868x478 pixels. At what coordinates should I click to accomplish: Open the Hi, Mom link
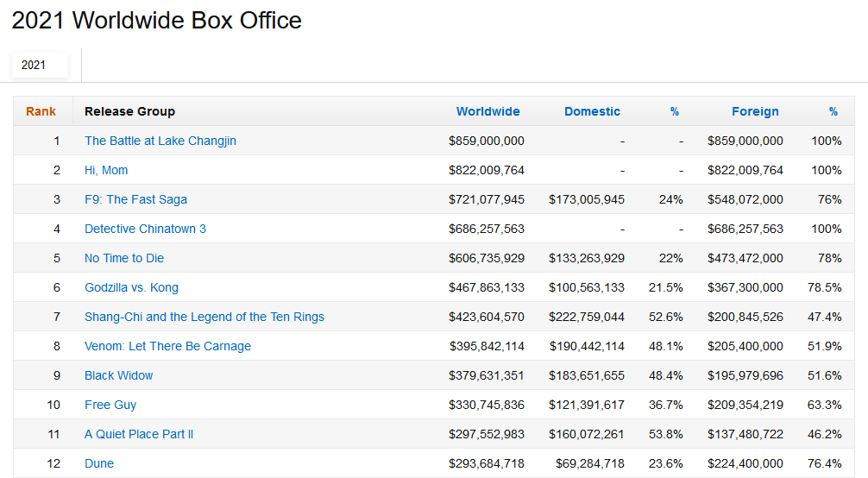point(106,170)
